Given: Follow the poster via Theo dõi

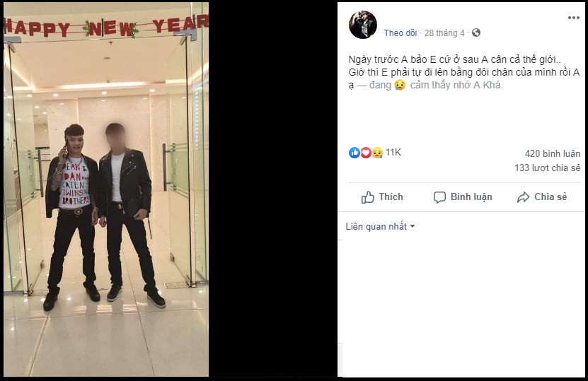Looking at the screenshot, I should pos(400,33).
